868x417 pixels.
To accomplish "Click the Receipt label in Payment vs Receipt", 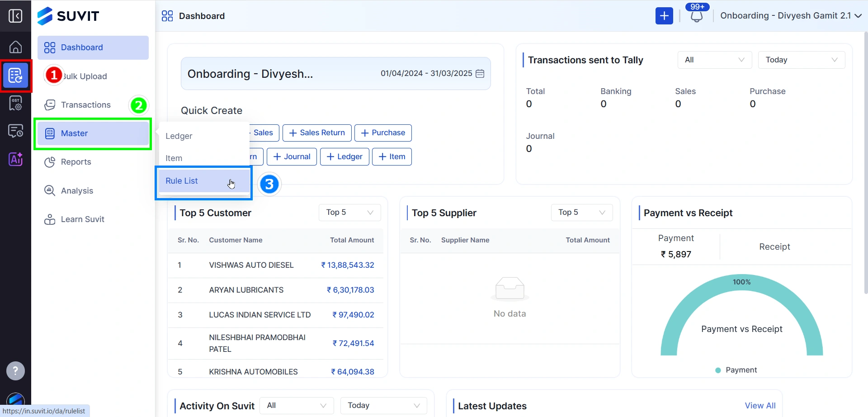I will click(774, 246).
